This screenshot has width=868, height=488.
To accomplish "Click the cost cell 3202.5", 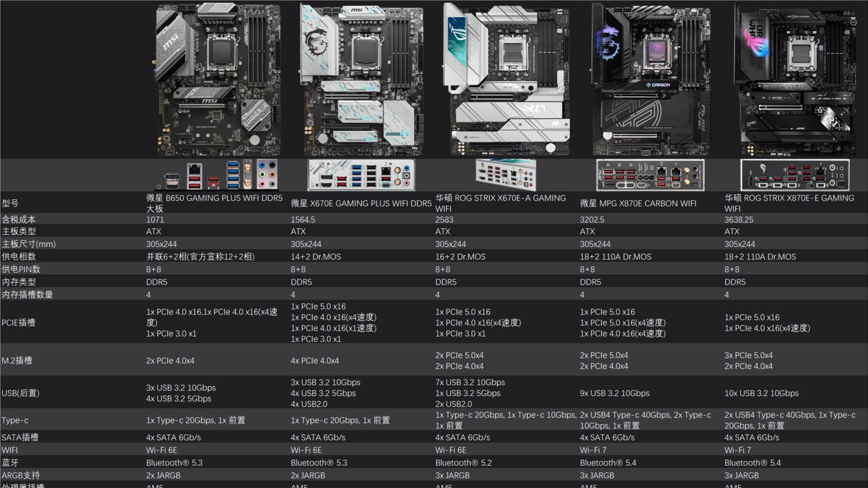I will coord(592,220).
